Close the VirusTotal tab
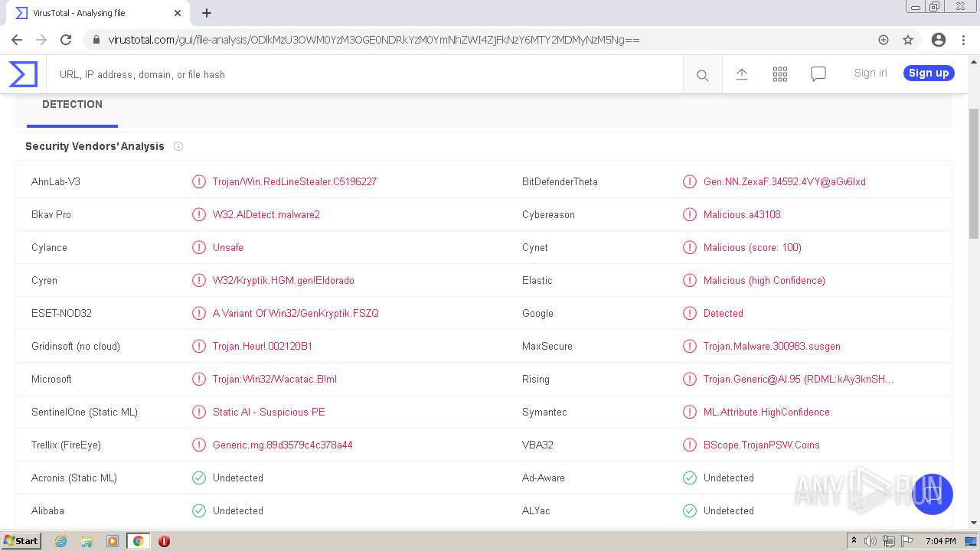The height and width of the screenshot is (551, 980). pos(178,13)
